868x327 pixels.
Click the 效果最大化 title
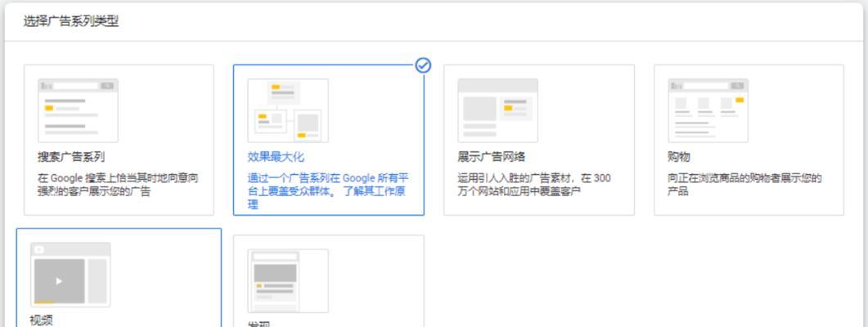tap(276, 157)
